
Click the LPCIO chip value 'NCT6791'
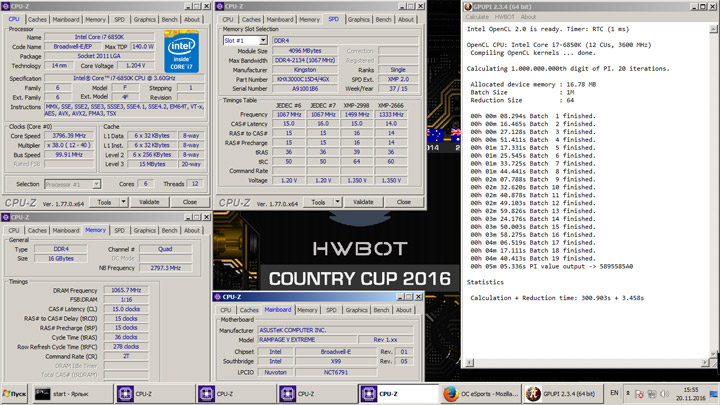tap(336, 372)
